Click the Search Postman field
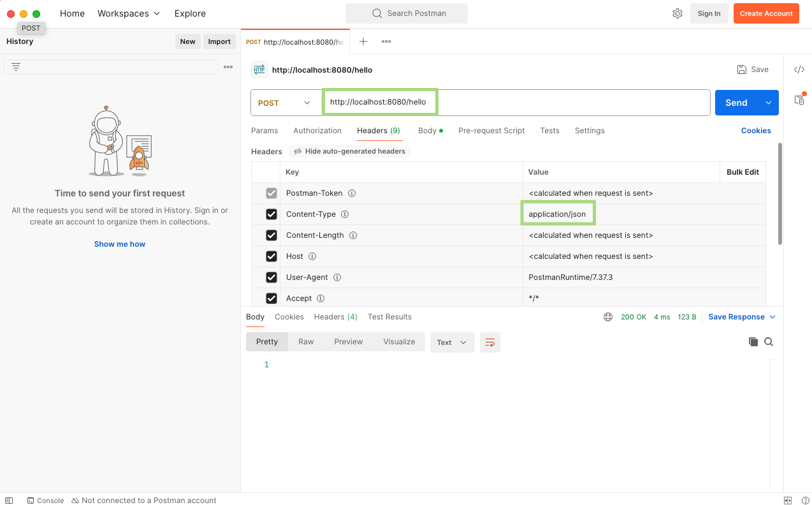Image resolution: width=812 pixels, height=505 pixels. pos(407,13)
